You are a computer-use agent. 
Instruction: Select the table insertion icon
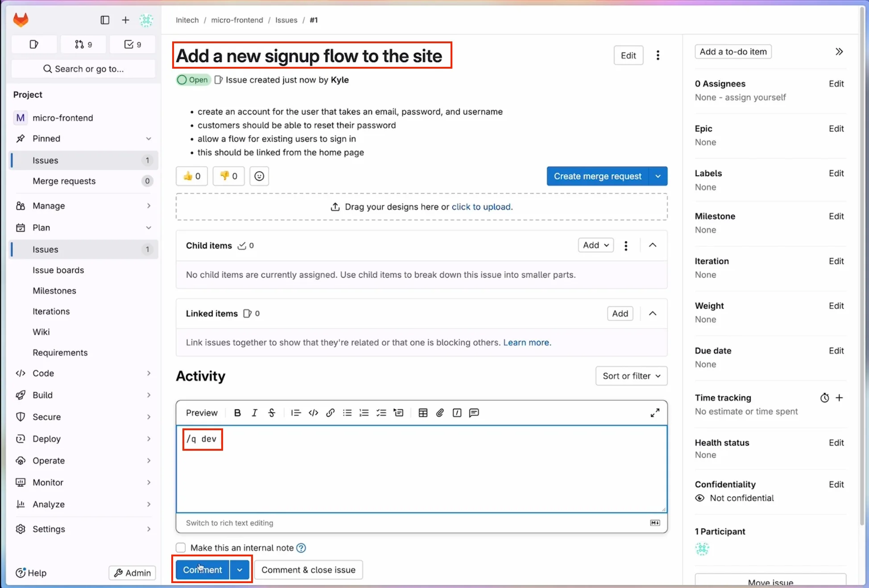tap(423, 413)
